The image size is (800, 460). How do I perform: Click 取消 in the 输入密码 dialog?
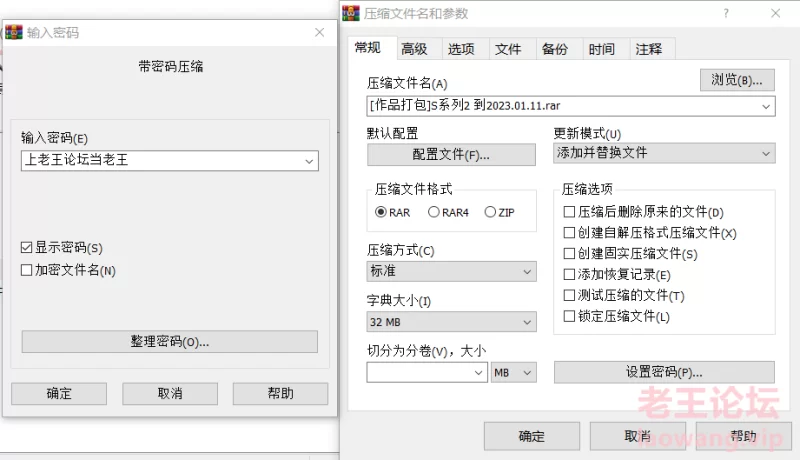[x=170, y=394]
